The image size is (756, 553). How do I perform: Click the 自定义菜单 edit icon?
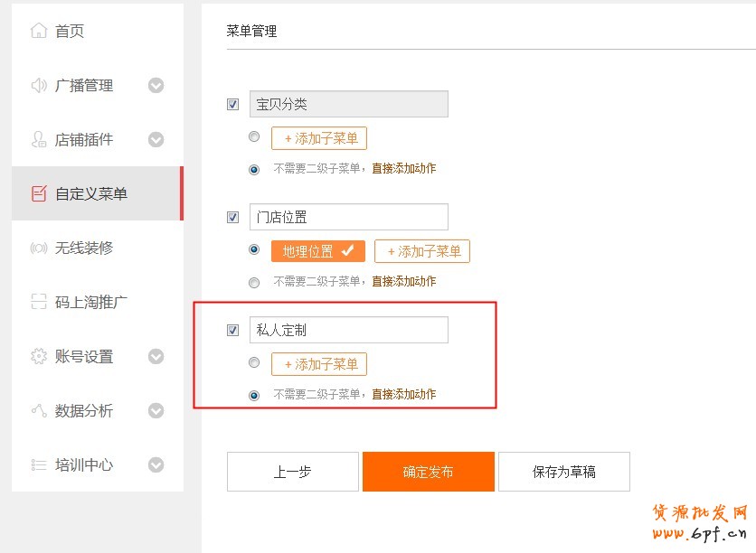[x=38, y=194]
